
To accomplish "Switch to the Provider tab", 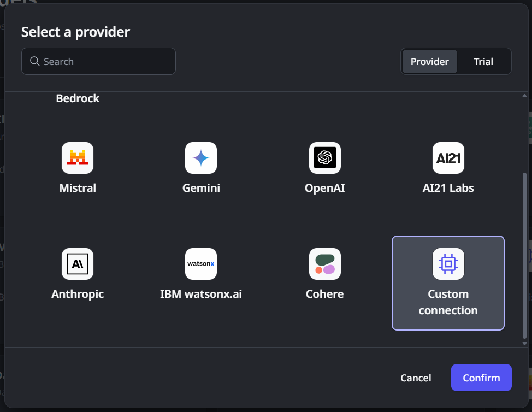I will pyautogui.click(x=429, y=61).
